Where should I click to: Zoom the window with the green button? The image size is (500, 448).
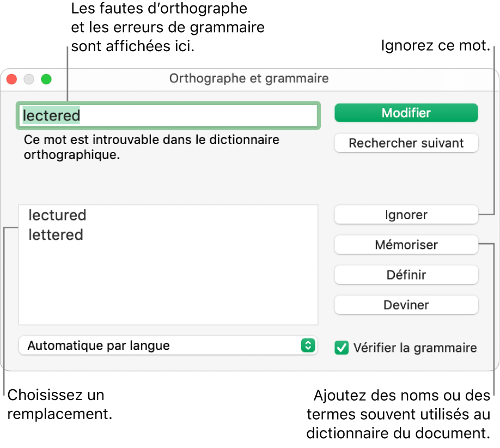46,79
